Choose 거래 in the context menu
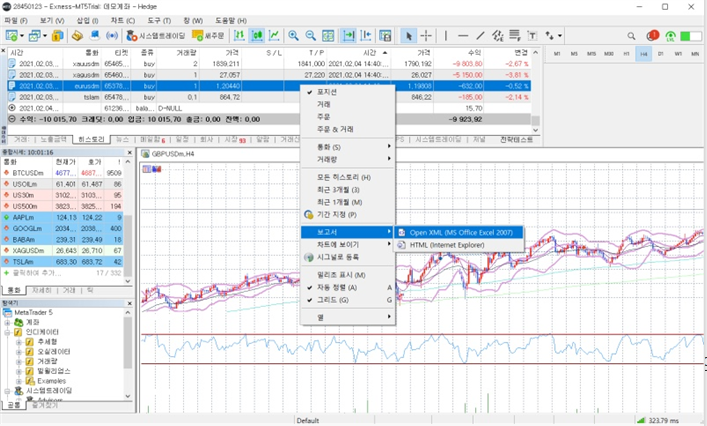Viewport: 707px width, 426px height. coord(348,104)
